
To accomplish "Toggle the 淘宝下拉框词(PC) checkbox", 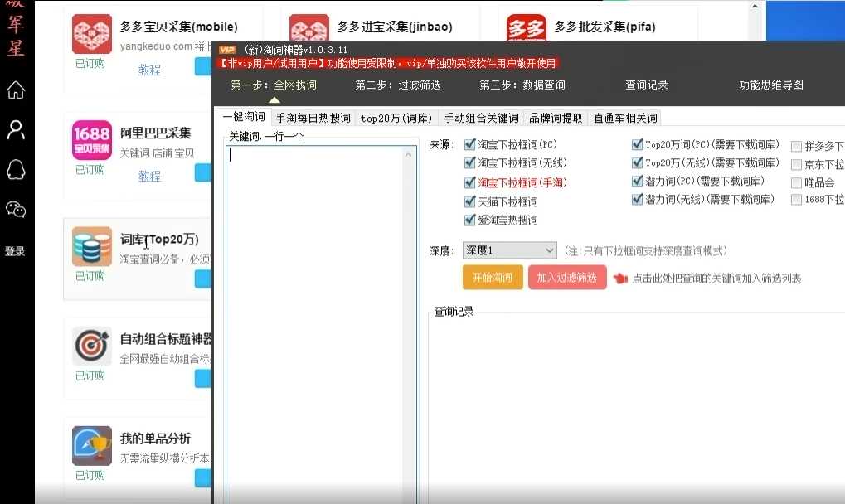I will [469, 144].
